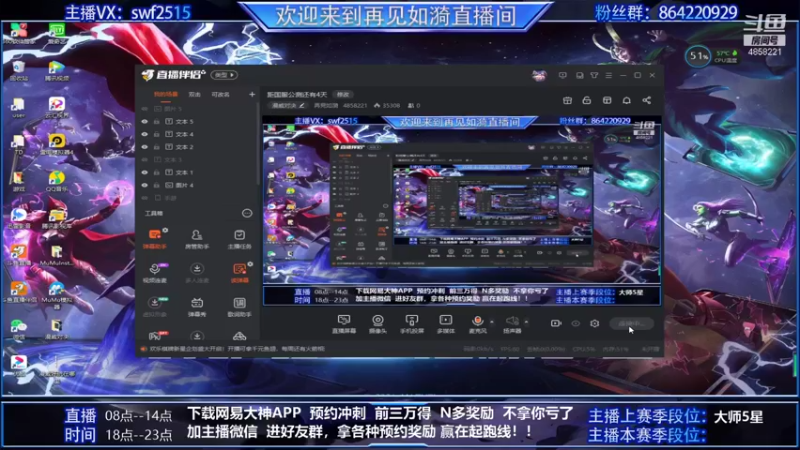Open the 弹幕秀 danmaku show tool
Image resolution: width=800 pixels, height=450 pixels.
[x=197, y=307]
